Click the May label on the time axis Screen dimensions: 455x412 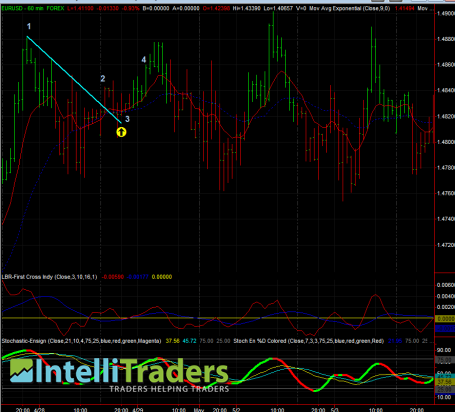tap(199, 410)
